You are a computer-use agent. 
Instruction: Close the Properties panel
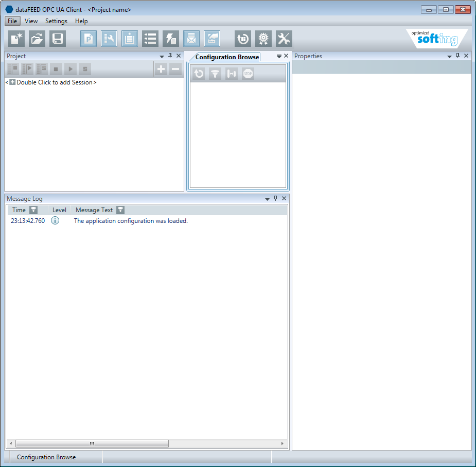(x=466, y=56)
